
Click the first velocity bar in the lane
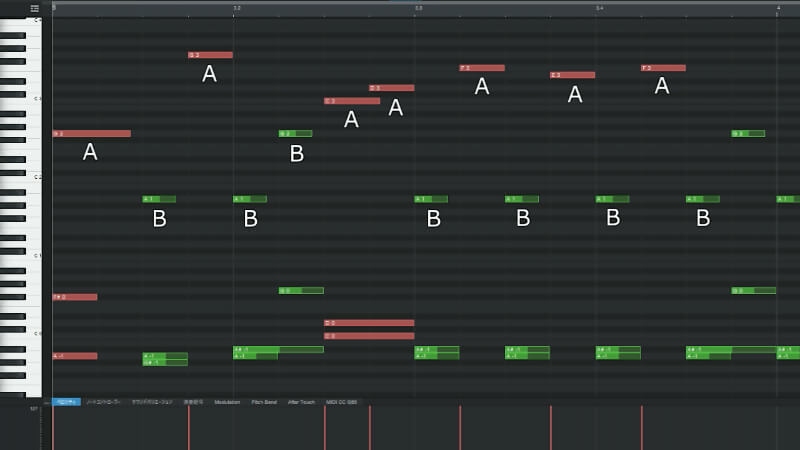53,428
